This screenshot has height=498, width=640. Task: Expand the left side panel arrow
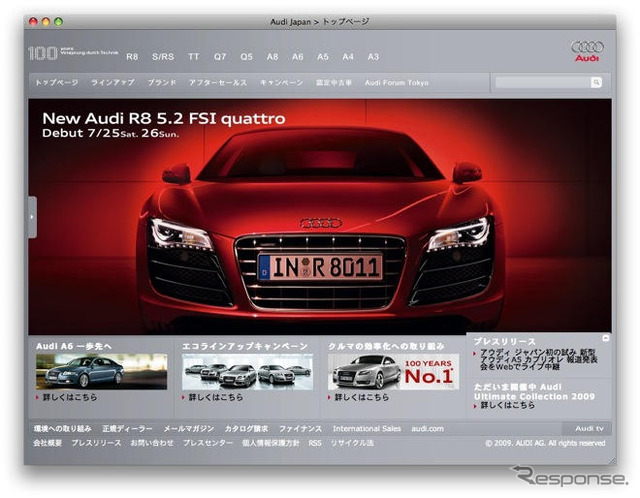(x=32, y=217)
